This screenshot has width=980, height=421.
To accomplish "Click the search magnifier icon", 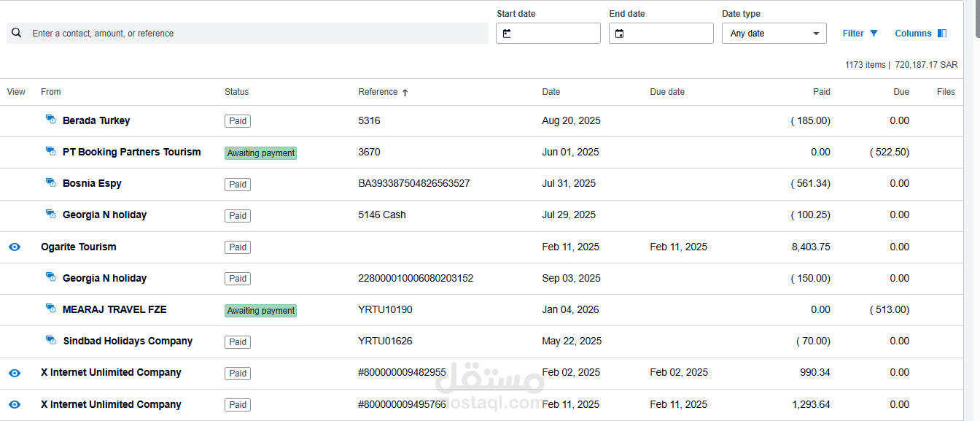I will (17, 33).
